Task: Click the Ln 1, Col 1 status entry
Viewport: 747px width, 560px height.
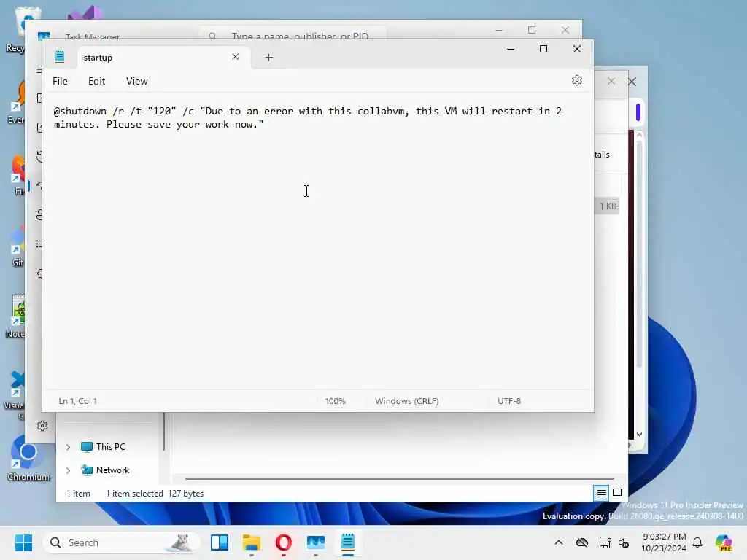Action: pos(77,401)
